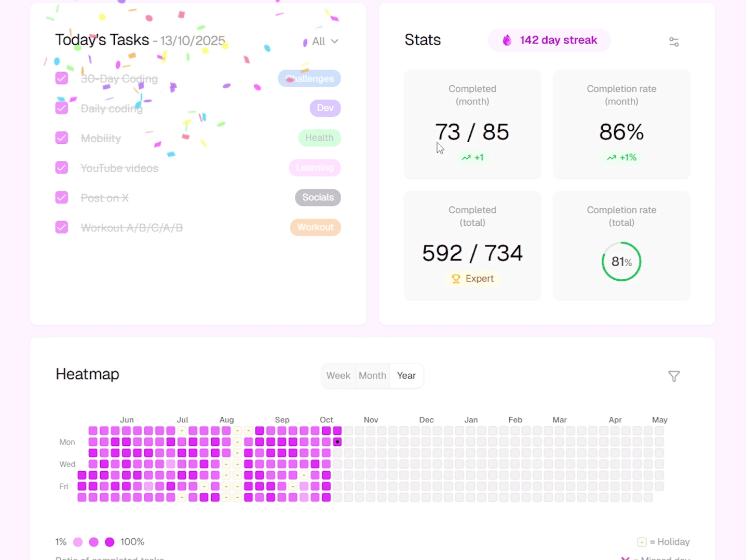Uncheck the Workout A/B/C/A/B checkbox
Viewport: 746px width, 560px height.
coord(62,227)
